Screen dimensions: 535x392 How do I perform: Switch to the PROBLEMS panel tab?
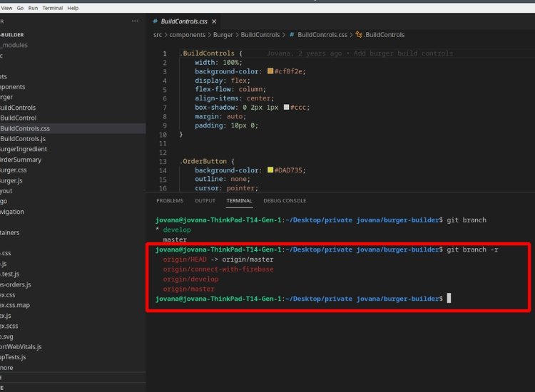(x=170, y=201)
